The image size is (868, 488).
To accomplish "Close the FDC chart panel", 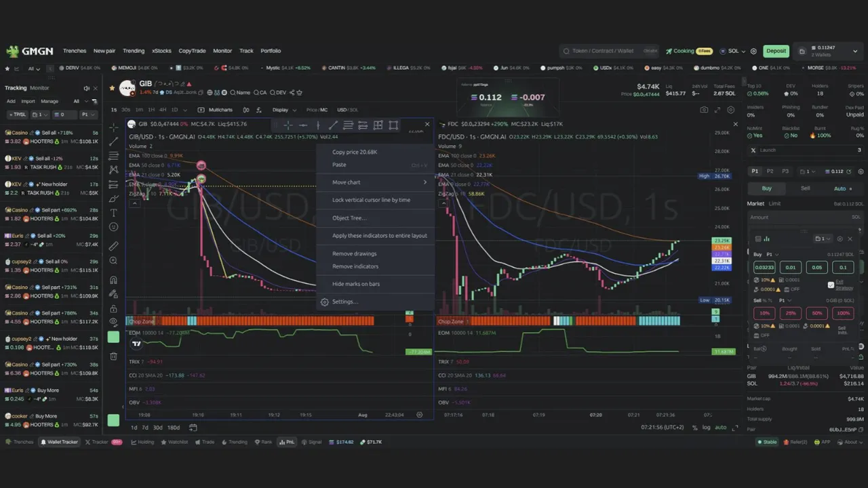I will 735,124.
